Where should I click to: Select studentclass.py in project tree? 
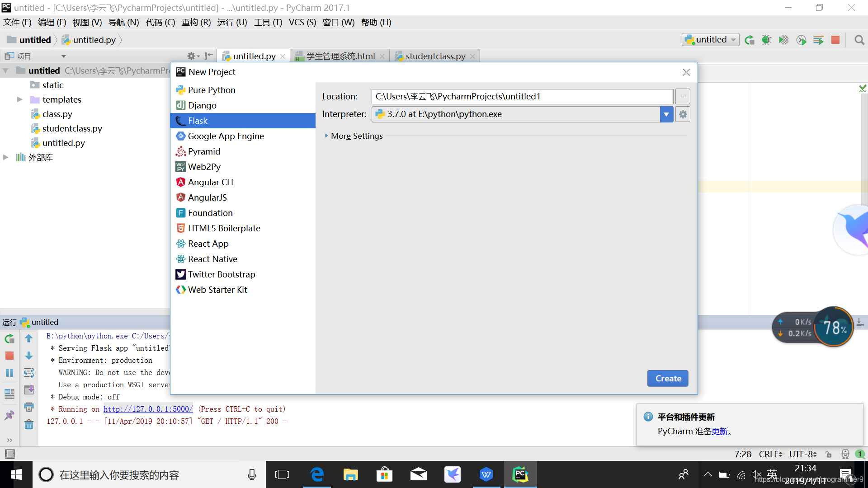tap(72, 128)
